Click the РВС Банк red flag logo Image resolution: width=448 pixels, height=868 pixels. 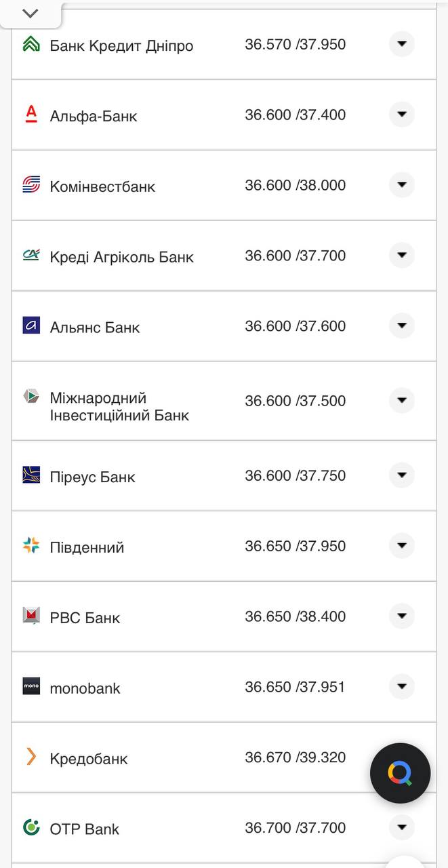point(32,616)
